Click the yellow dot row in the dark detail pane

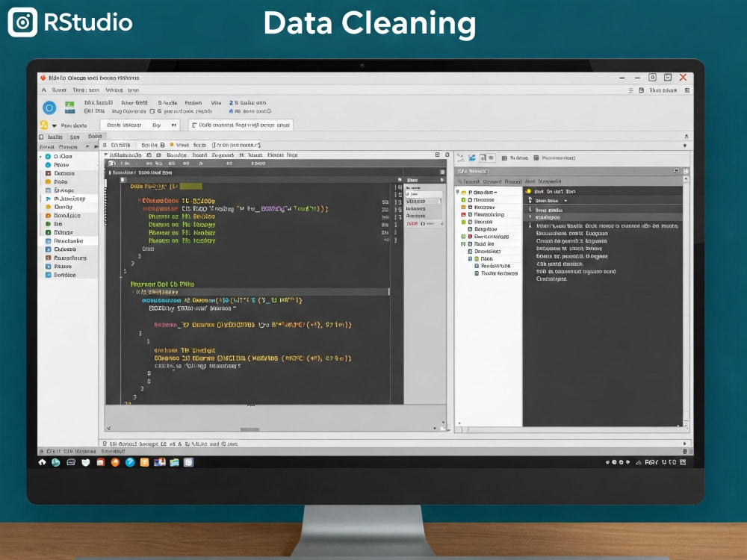603,191
